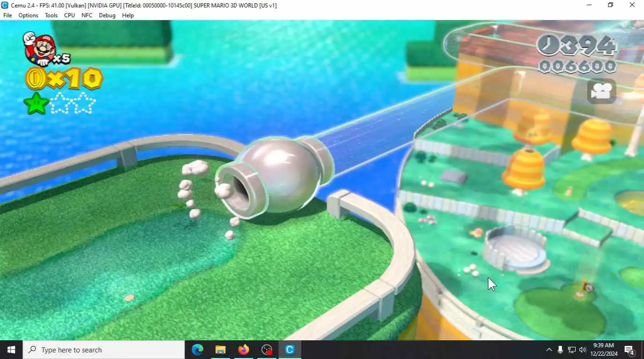
Task: Open the File menu
Action: (7, 15)
